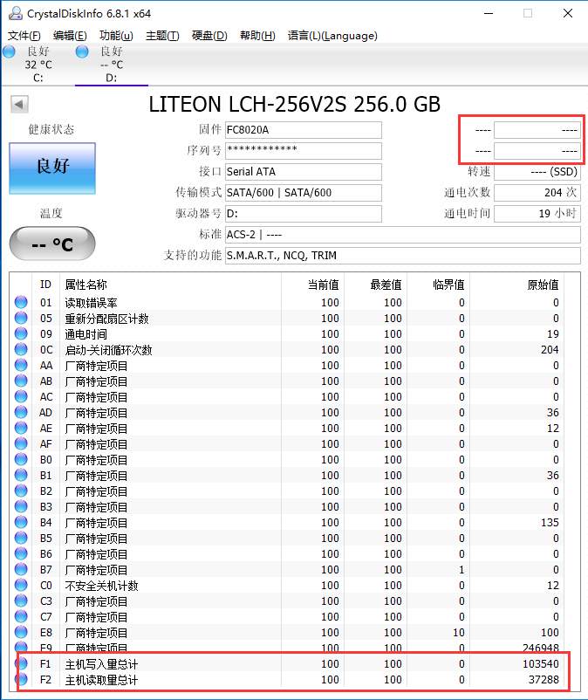
Task: Click status icon for row AC
Action: 21,396
